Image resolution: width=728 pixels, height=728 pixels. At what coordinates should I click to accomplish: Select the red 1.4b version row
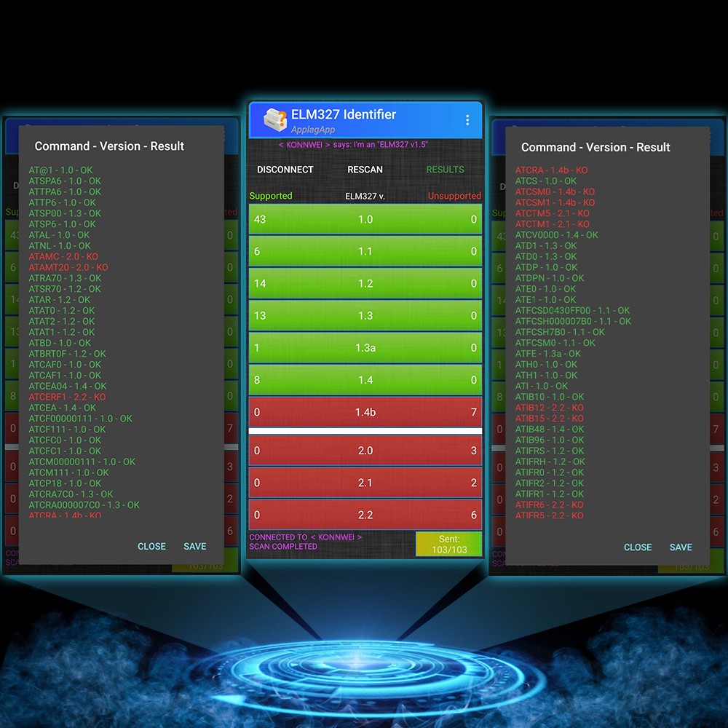(365, 412)
